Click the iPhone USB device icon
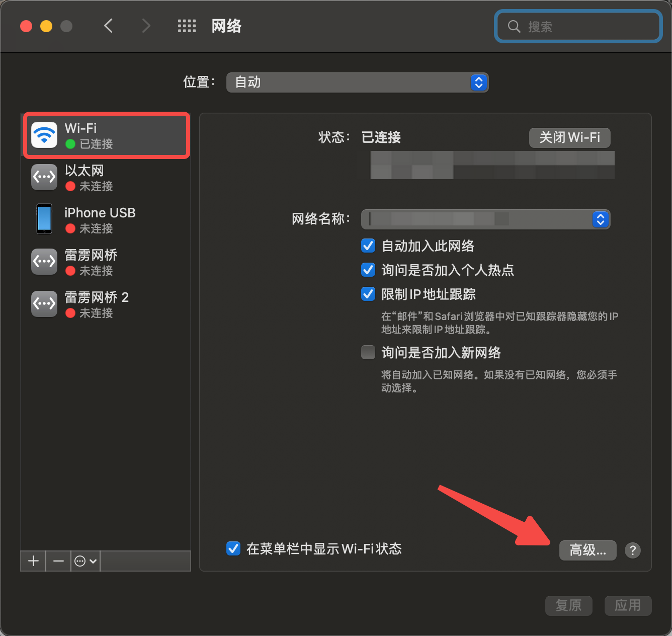The image size is (672, 636). tap(44, 219)
